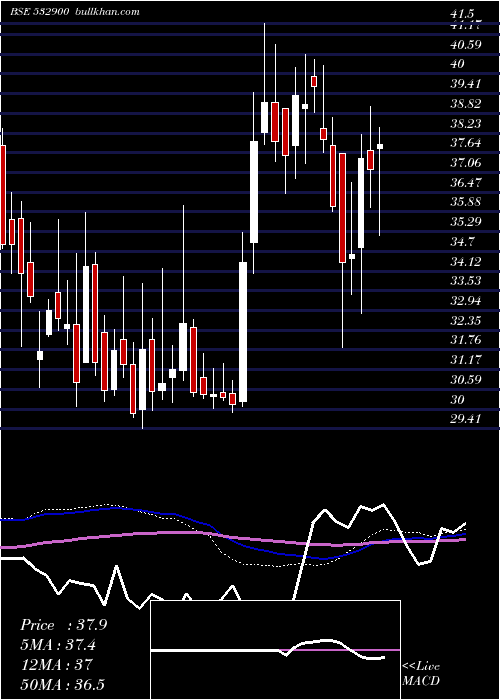500x700 pixels.
Task: Click the 29.41 price axis label
Action: 466,419
